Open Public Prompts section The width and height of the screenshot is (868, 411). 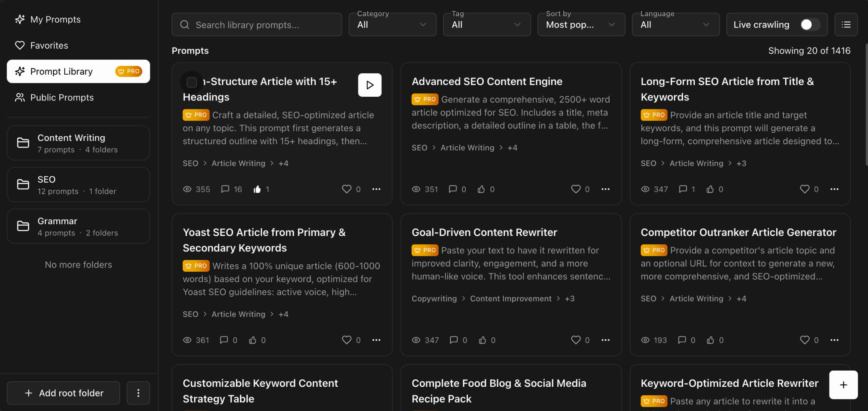[78, 98]
